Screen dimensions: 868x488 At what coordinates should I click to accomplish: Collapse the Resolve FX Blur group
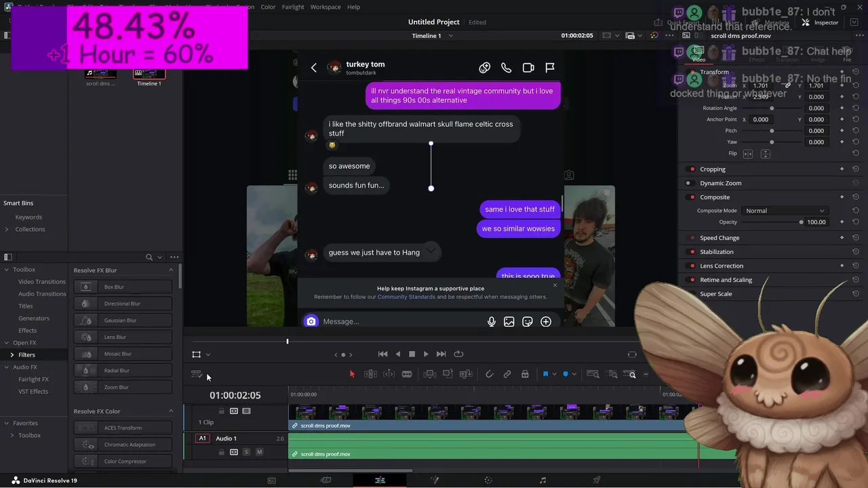click(171, 270)
